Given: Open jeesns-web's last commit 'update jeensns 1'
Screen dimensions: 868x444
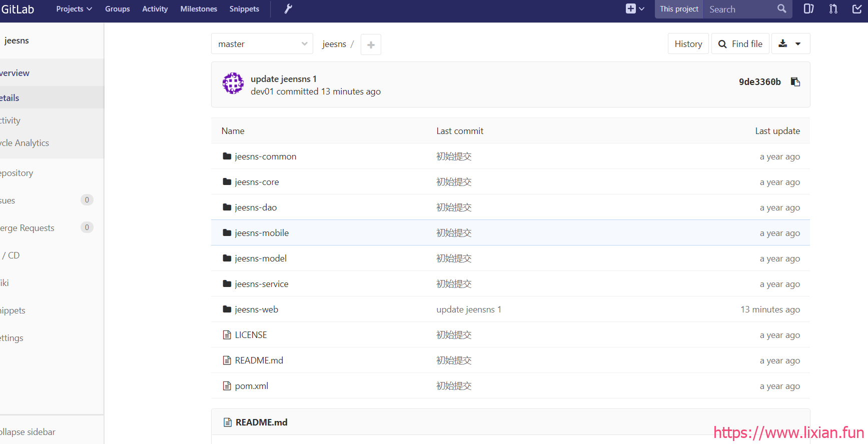Looking at the screenshot, I should 469,309.
